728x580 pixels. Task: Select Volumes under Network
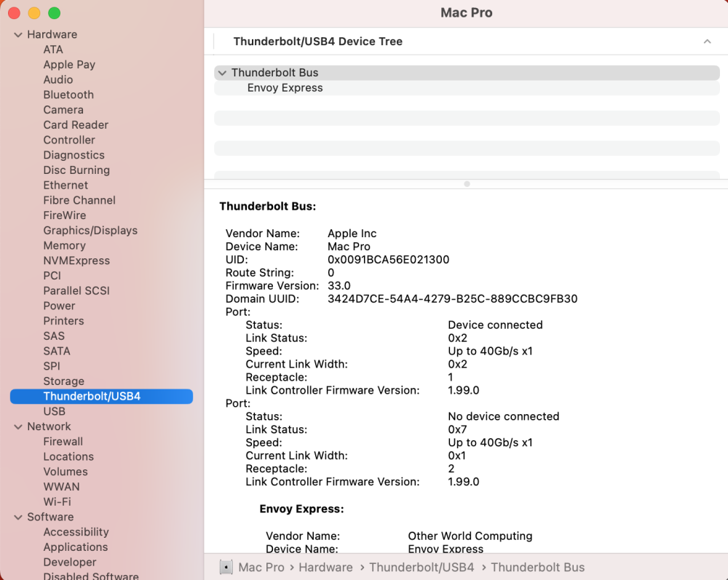point(66,472)
